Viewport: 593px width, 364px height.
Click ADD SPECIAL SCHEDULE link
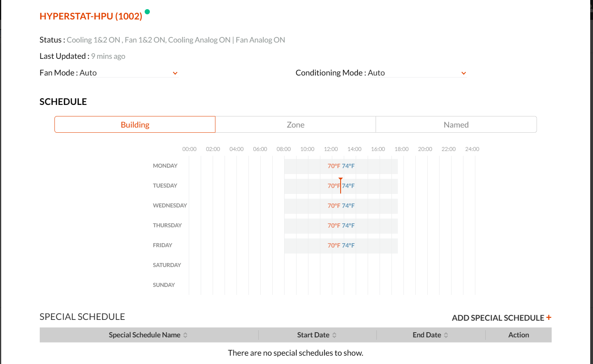point(498,318)
